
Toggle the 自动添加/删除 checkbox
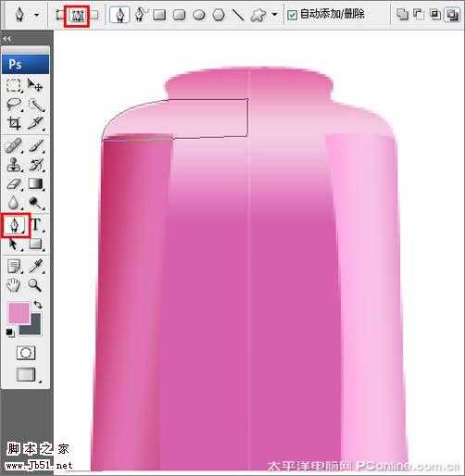292,15
